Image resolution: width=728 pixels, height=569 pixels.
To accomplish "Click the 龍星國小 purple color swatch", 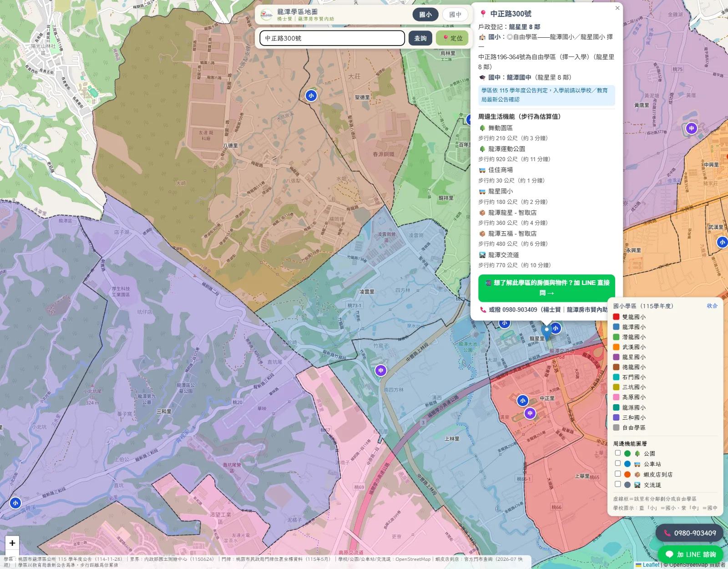I will point(616,357).
